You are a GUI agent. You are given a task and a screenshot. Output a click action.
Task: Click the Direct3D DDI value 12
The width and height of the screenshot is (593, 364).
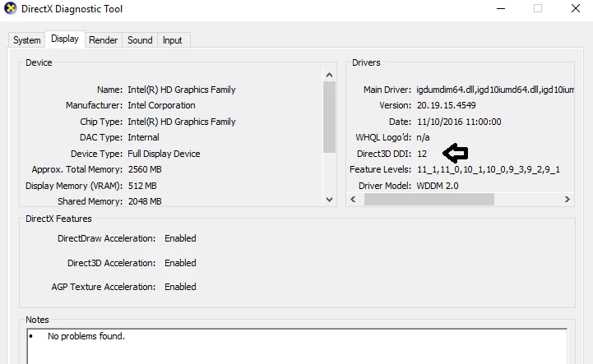click(422, 154)
